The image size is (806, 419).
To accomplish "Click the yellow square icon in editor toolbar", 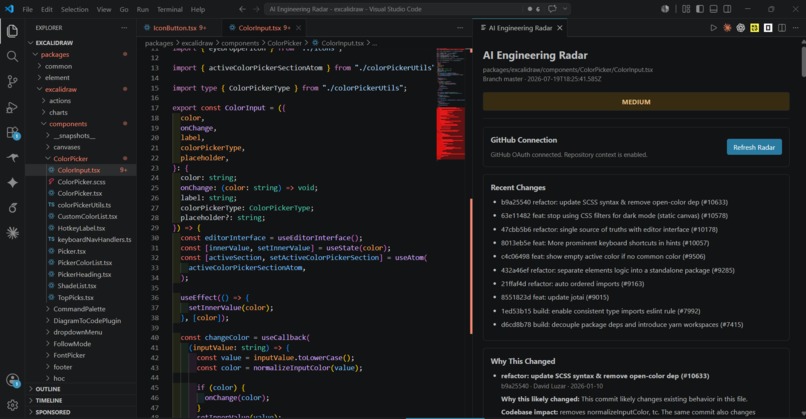I will pos(754,28).
